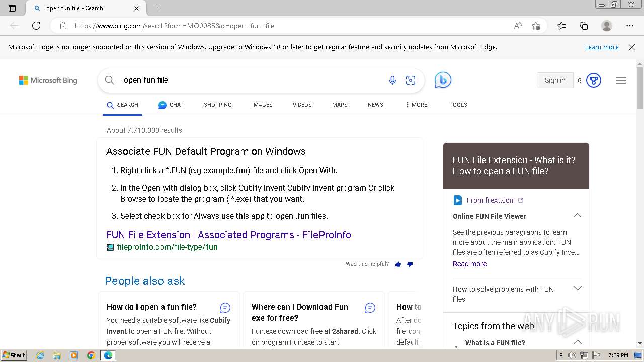Open File Explorer from taskbar
The height and width of the screenshot is (362, 644).
tap(57, 355)
